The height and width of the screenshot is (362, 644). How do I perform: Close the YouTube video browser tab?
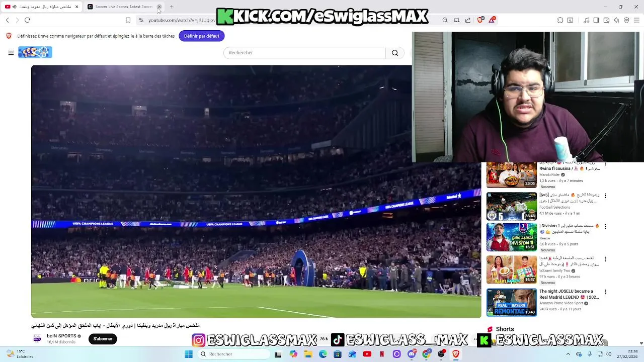click(76, 7)
